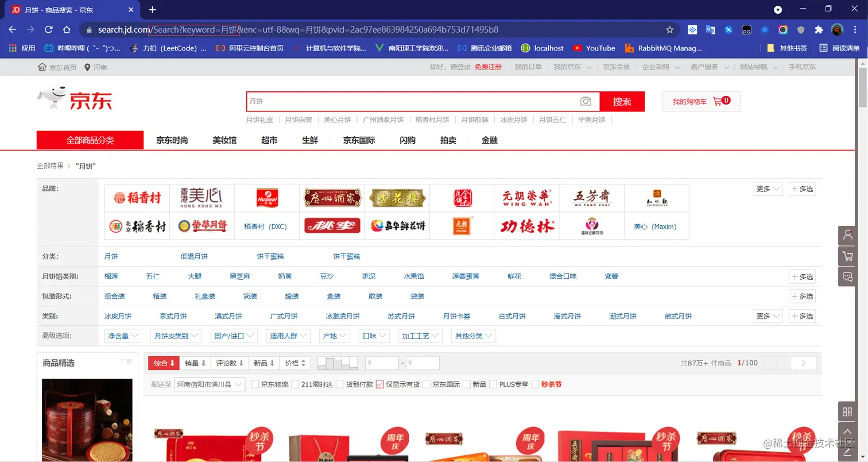
Task: Select the 五芳斋 brand logo
Action: tap(591, 198)
